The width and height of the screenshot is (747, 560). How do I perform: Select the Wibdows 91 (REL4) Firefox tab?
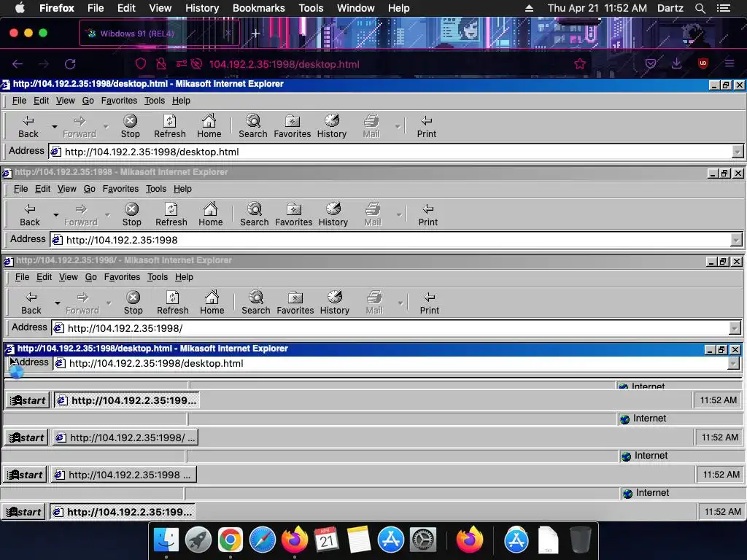pos(159,33)
